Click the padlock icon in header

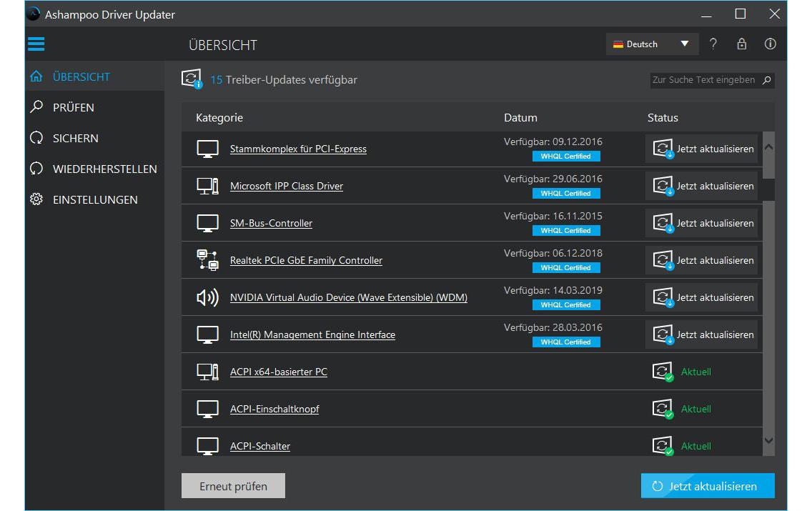tap(741, 44)
